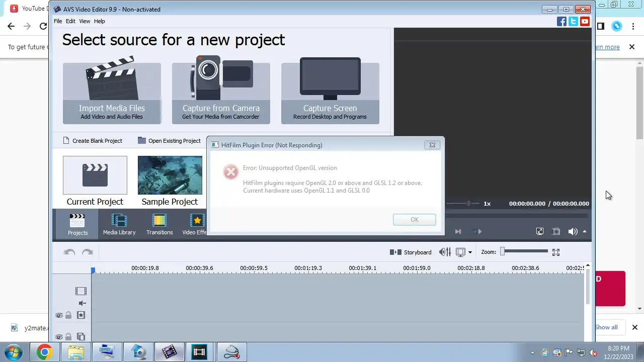This screenshot has width=644, height=362.
Task: Click timeline ruler at 00:01:19.3
Action: tap(308, 268)
